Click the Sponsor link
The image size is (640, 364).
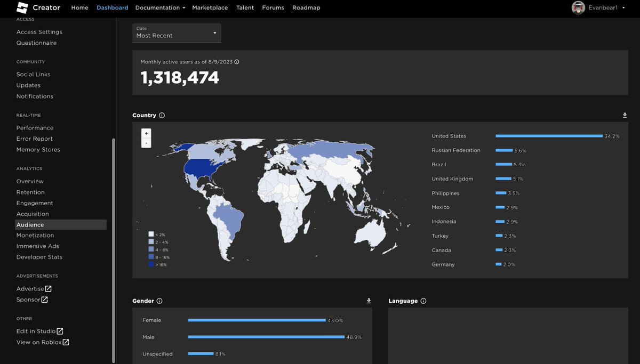coord(28,300)
